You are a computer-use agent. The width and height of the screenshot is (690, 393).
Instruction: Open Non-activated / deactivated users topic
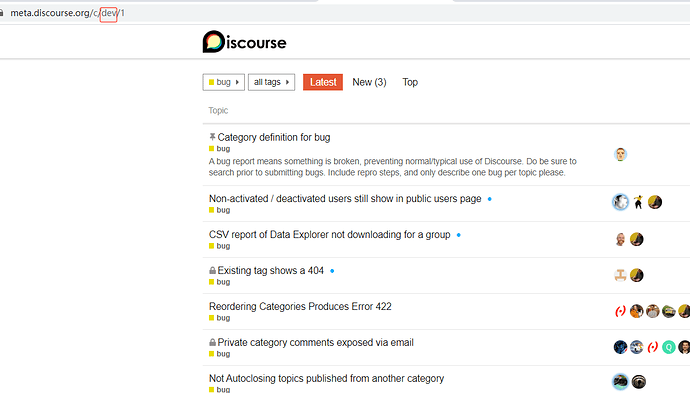pyautogui.click(x=345, y=199)
